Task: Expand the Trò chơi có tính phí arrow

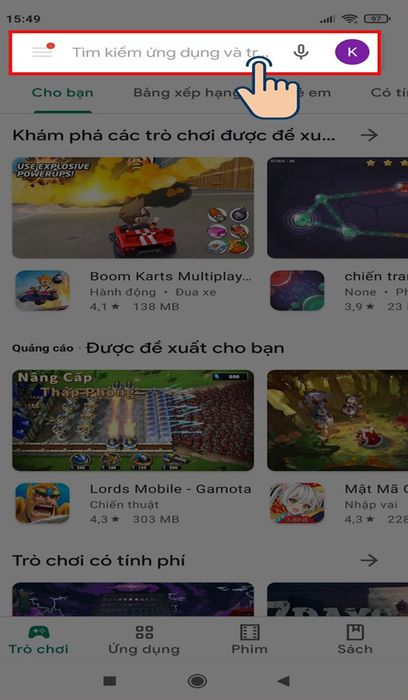Action: click(x=369, y=560)
